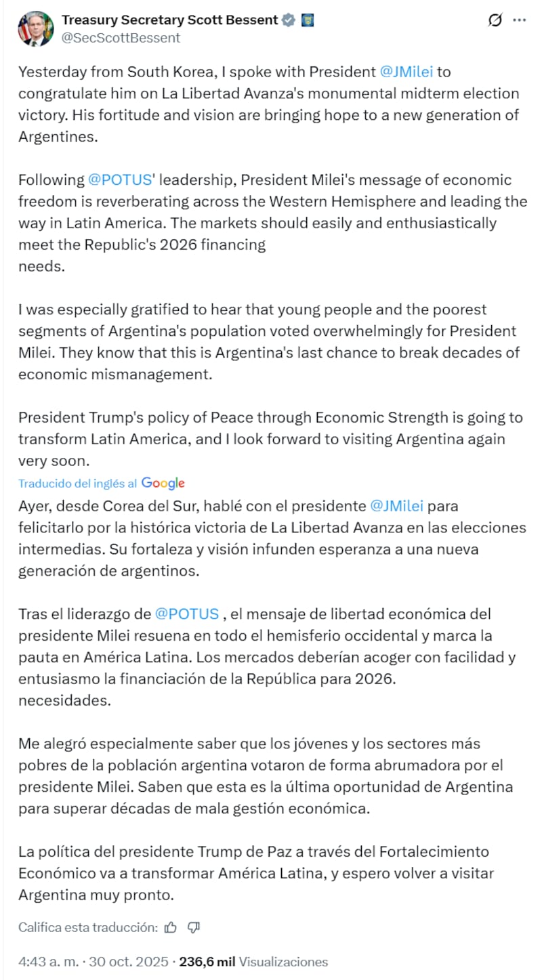Click the 30 oct. 2025 post date
The image size is (542, 980).
(128, 962)
